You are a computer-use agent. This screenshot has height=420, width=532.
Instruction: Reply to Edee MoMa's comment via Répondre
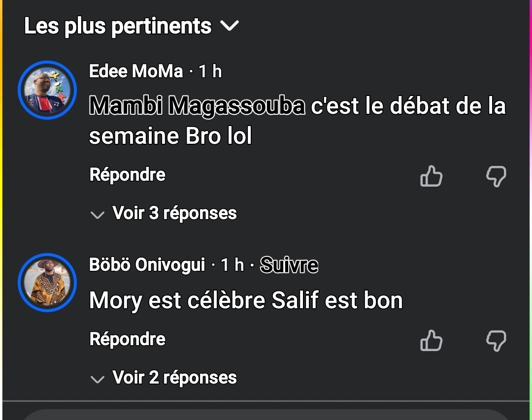127,175
